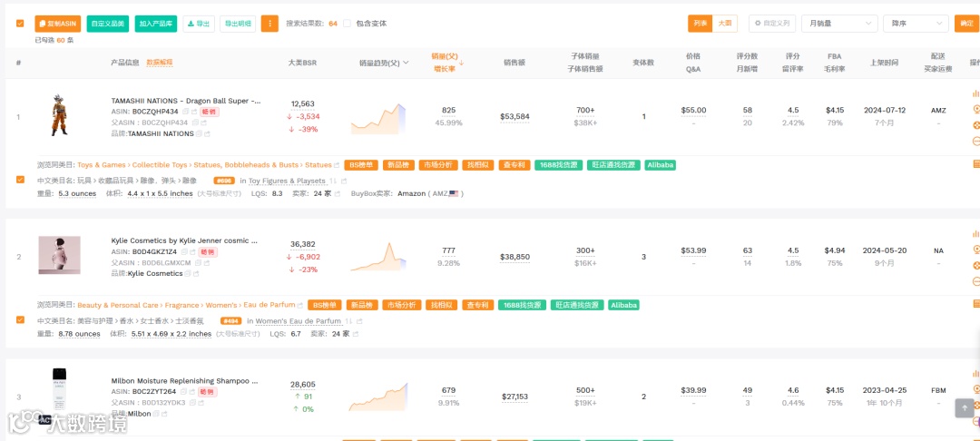The width and height of the screenshot is (980, 441).
Task: Switch to the 大图 large image view
Action: coord(724,24)
